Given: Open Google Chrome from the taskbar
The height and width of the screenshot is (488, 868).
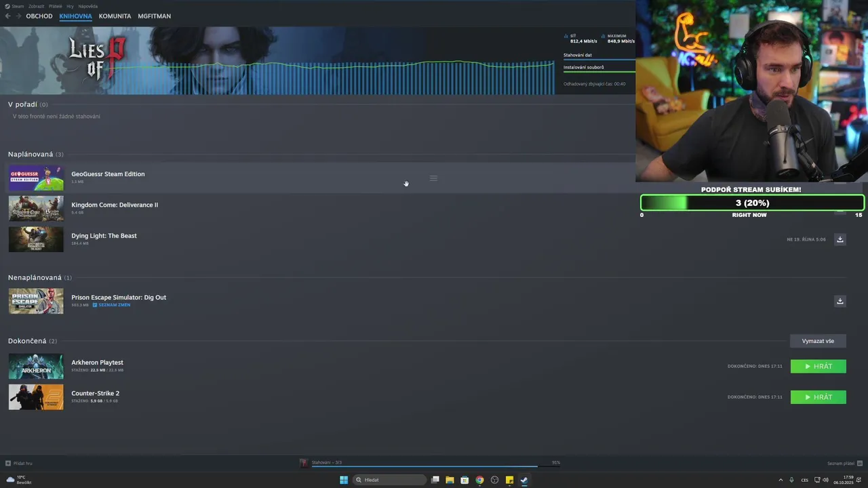Looking at the screenshot, I should 479,480.
